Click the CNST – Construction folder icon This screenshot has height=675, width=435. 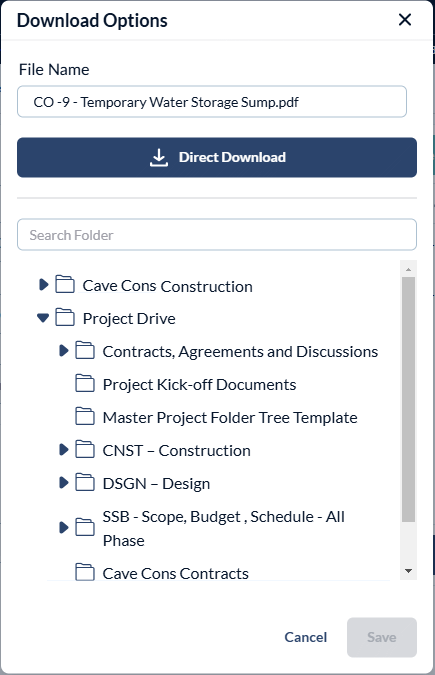coord(85,449)
